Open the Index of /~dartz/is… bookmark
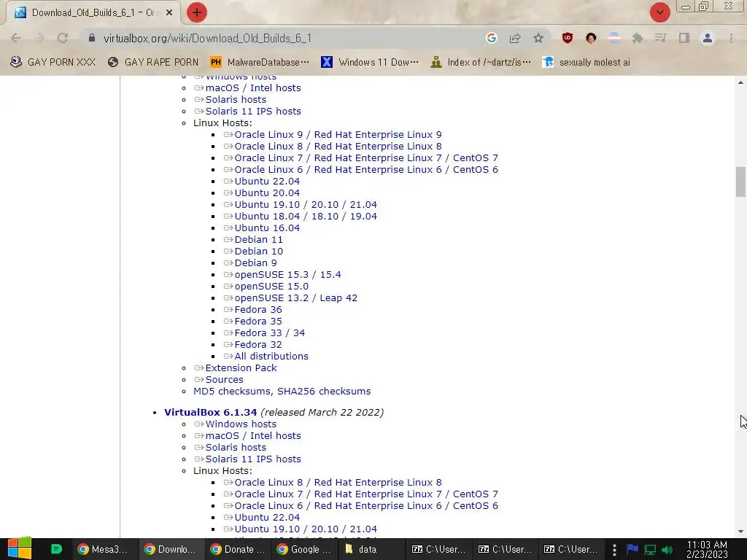The image size is (747, 560). click(x=480, y=63)
